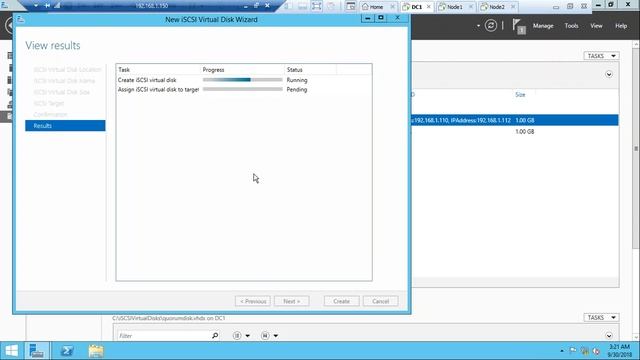Click the Previous button in the wizard

[x=253, y=301]
